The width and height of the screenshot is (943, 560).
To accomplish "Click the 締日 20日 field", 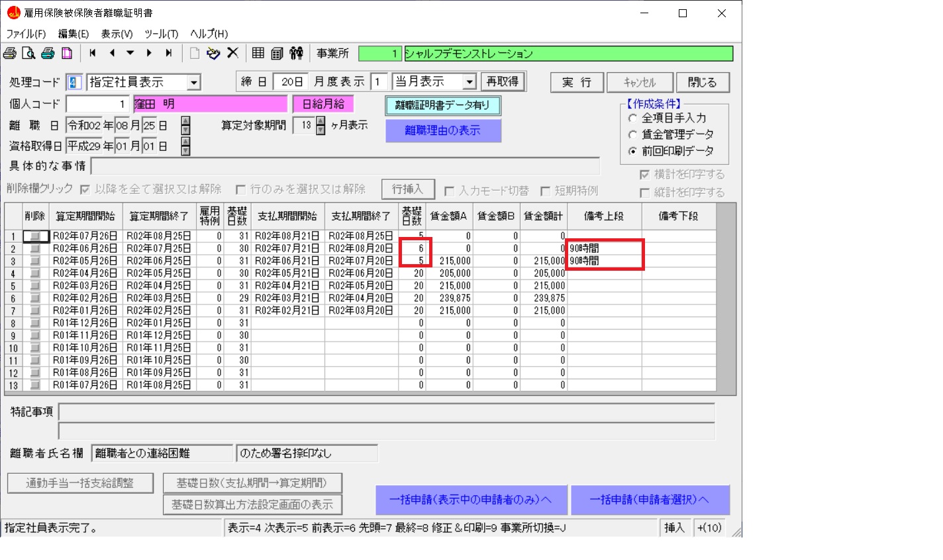I will click(291, 81).
